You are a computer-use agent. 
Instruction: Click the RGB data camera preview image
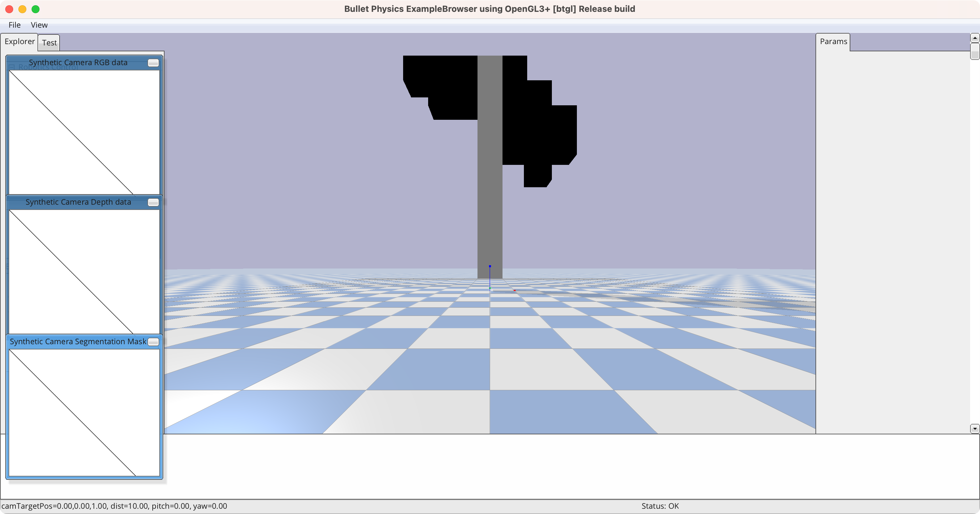tap(84, 132)
